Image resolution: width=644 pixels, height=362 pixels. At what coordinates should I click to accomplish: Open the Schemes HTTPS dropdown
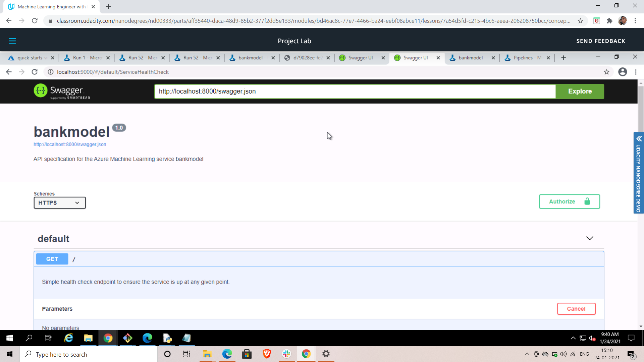point(60,203)
